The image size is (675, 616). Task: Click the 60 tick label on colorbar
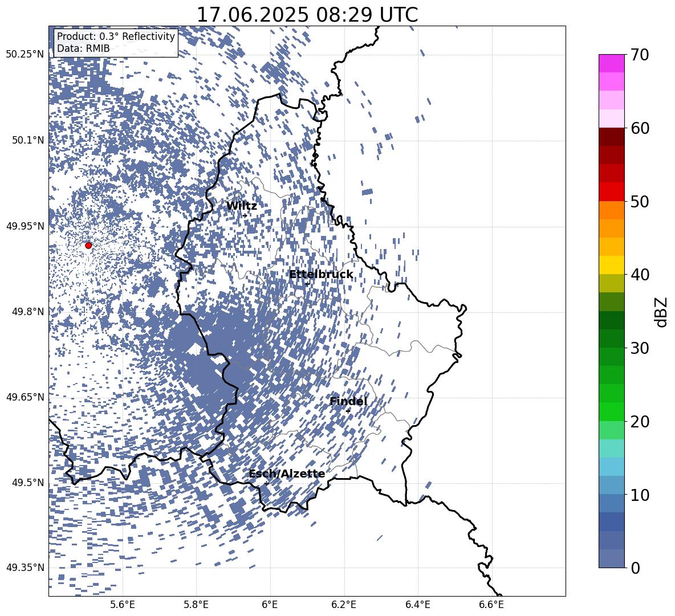pyautogui.click(x=640, y=128)
